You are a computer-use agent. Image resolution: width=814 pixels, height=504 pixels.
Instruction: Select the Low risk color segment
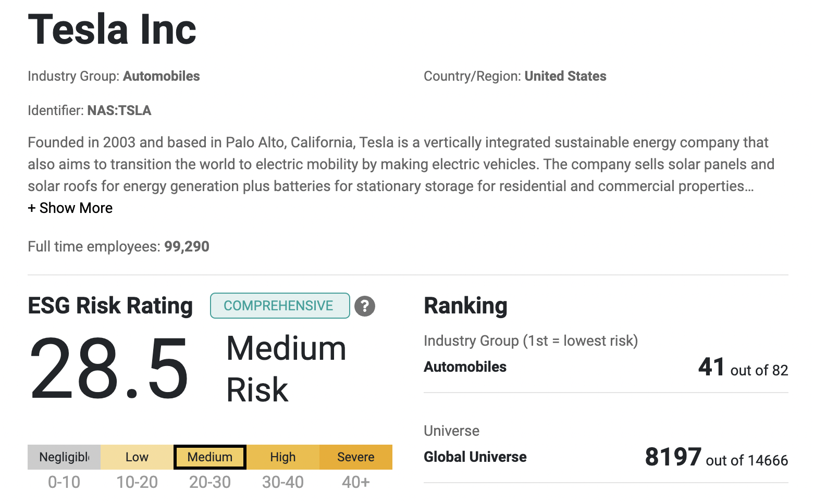(x=137, y=457)
